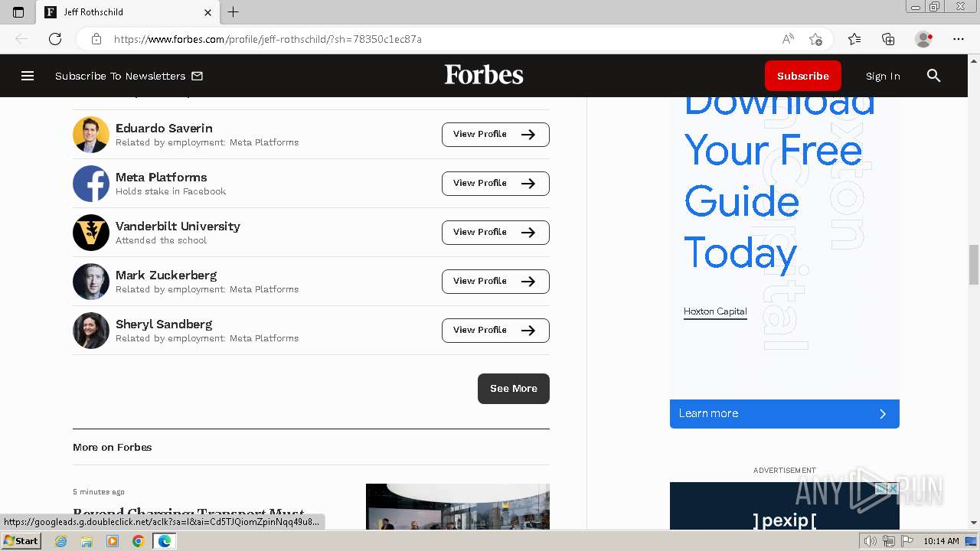View site information lock icon

pyautogui.click(x=96, y=39)
